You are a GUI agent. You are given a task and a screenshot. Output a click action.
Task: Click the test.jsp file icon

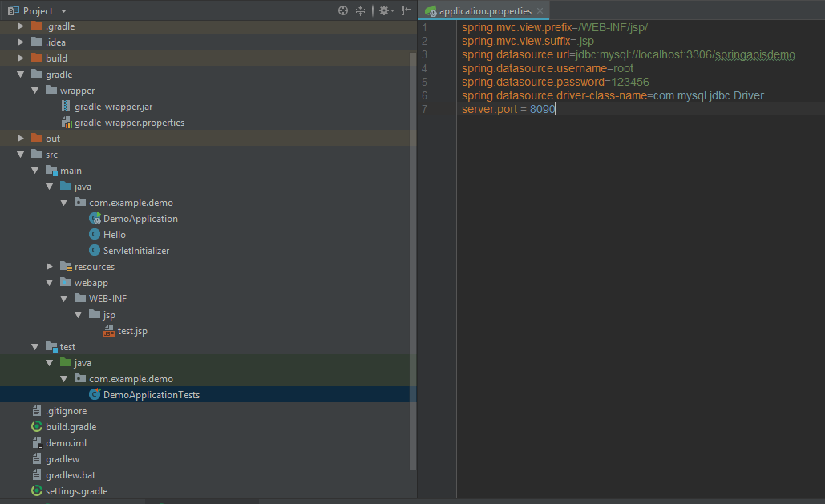click(109, 331)
